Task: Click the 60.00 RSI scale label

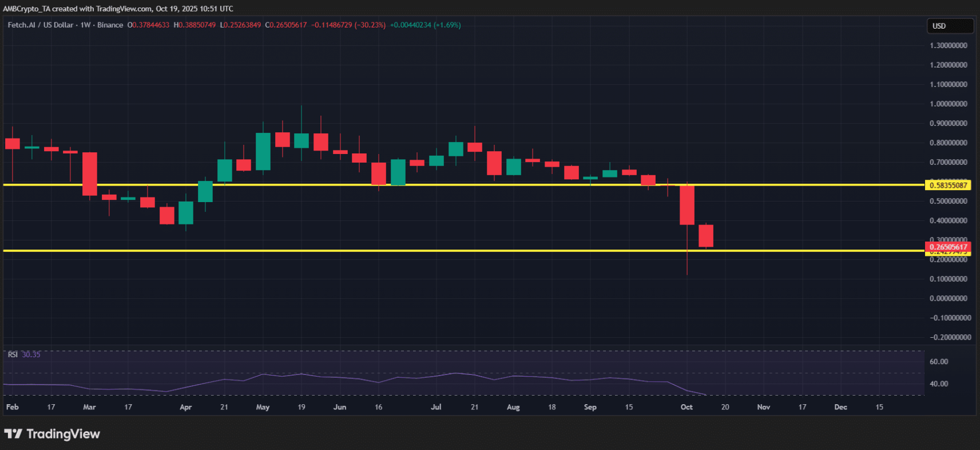Action: tap(939, 362)
